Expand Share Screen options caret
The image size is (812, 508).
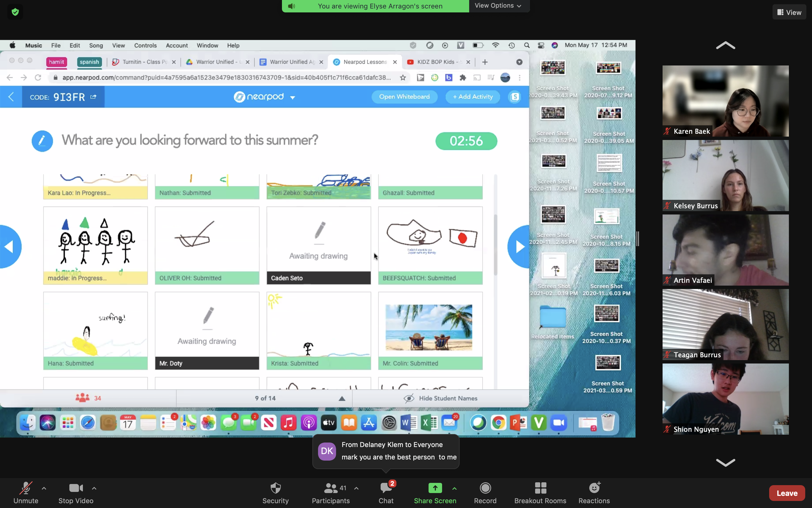[x=454, y=488]
